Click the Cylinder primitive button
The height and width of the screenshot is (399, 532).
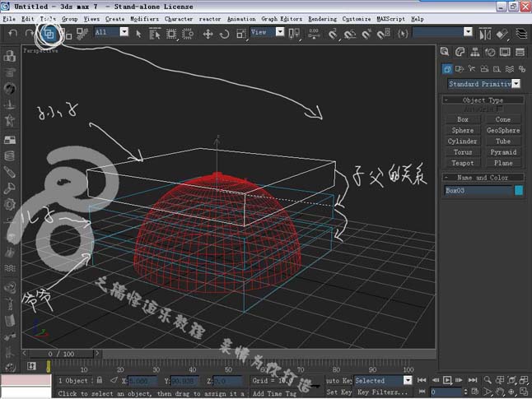[463, 141]
